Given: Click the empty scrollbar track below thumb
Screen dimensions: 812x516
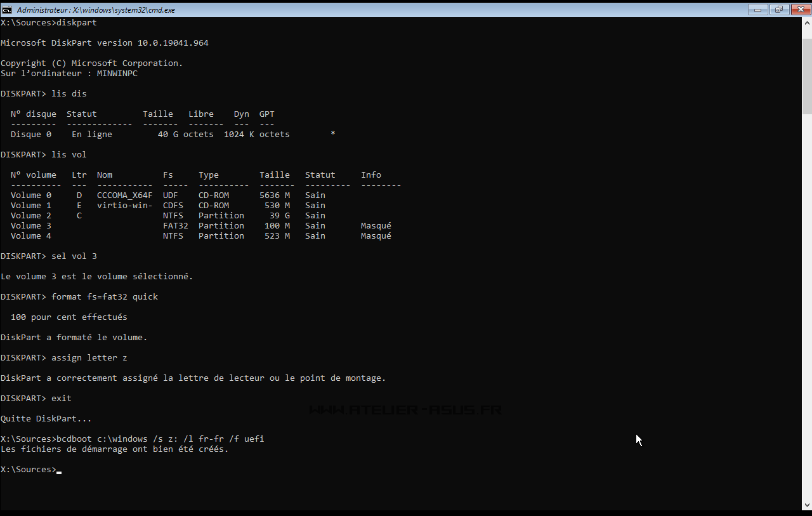Looking at the screenshot, I should (806, 305).
